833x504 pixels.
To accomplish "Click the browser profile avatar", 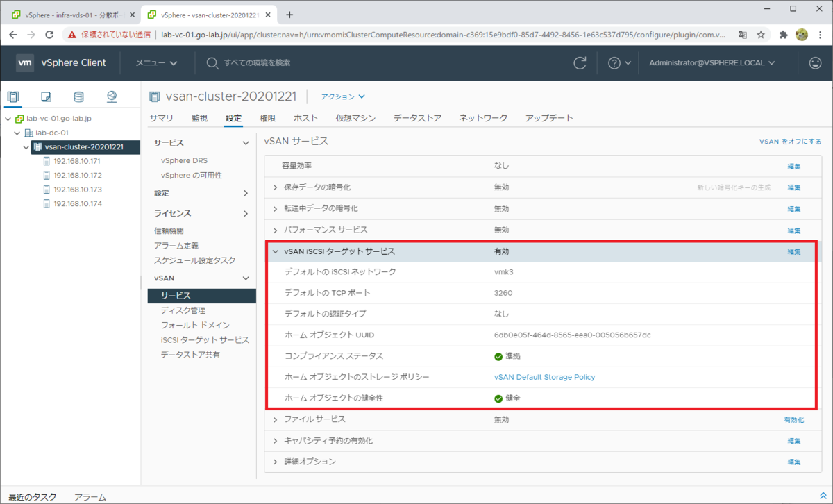I will [801, 34].
